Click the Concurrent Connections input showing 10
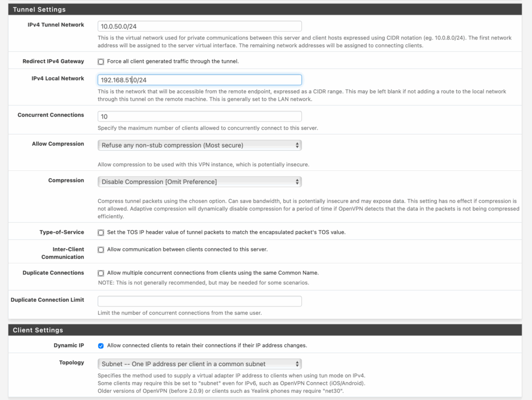Viewport: 532px width, 400px height. 199,117
